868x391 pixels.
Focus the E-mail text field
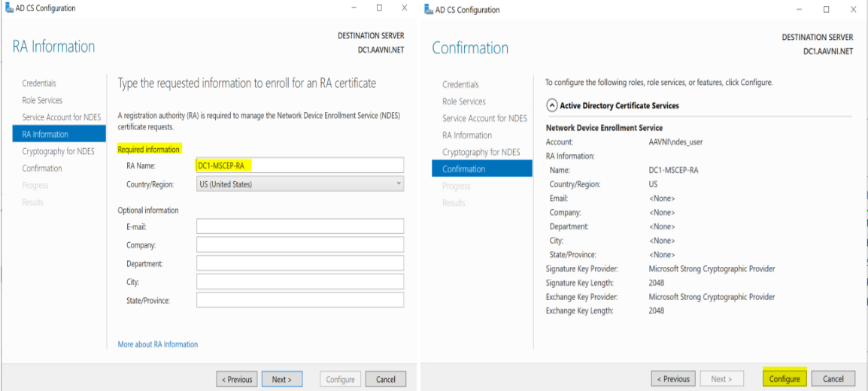pos(299,226)
